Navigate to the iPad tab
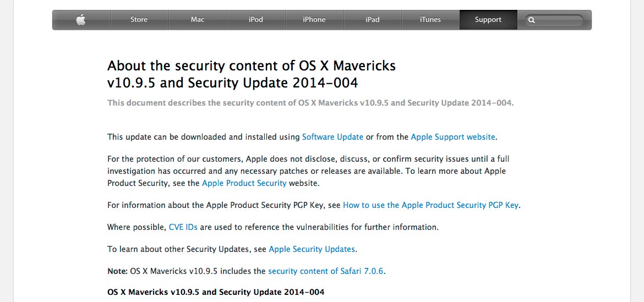This screenshot has width=644, height=302. click(x=373, y=20)
